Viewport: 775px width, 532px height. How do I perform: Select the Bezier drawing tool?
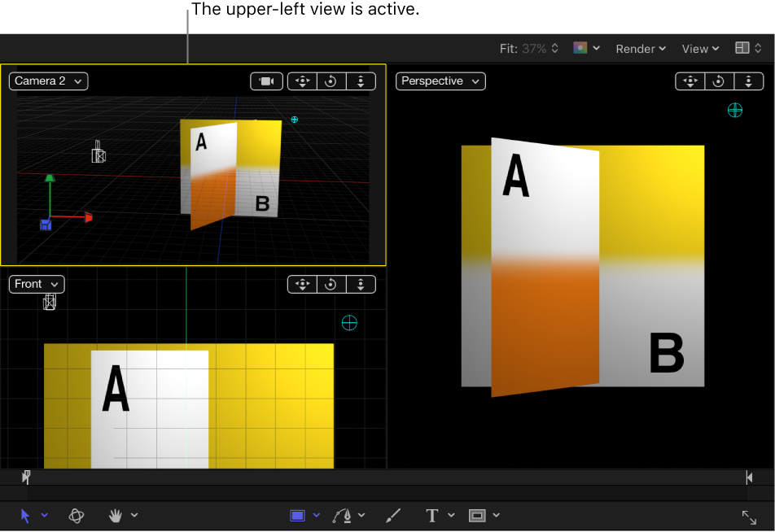point(344,515)
